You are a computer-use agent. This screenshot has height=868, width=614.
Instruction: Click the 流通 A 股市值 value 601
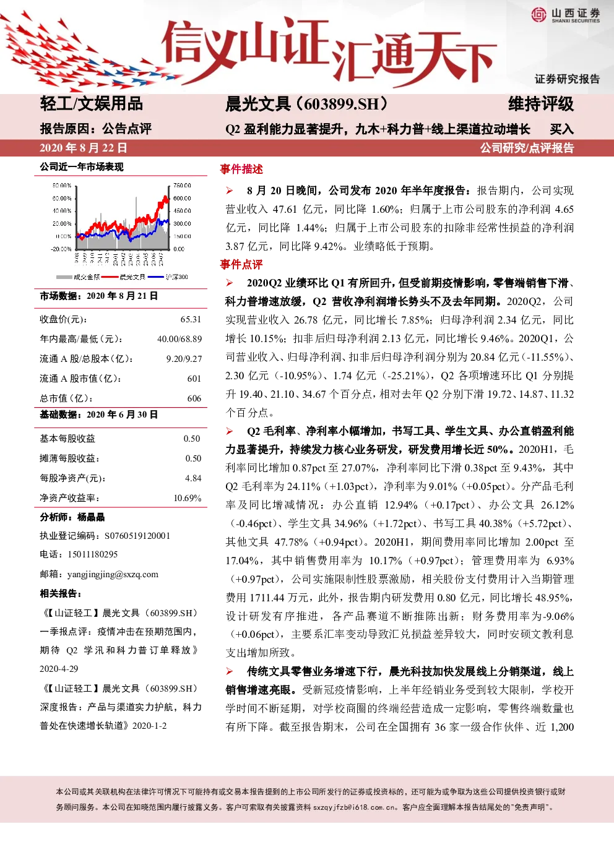(194, 379)
